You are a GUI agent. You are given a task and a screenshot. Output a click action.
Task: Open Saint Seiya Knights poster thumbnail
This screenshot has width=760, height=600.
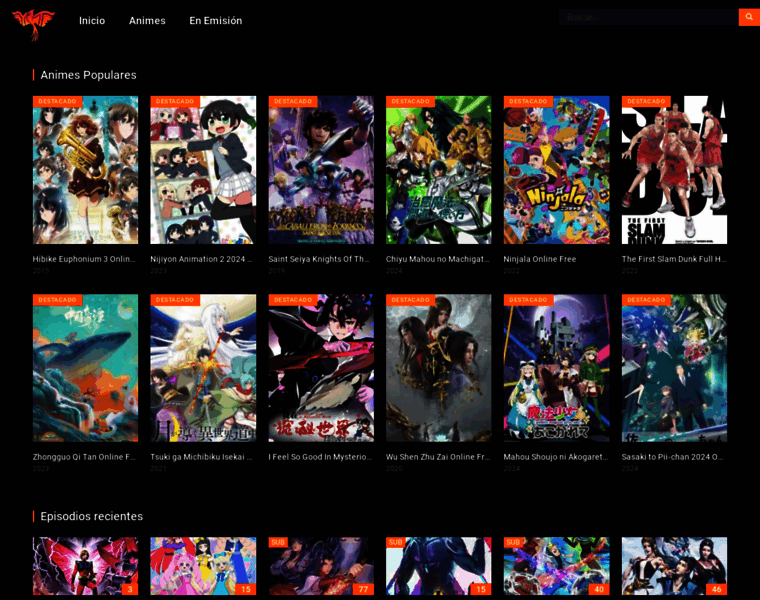click(x=321, y=170)
